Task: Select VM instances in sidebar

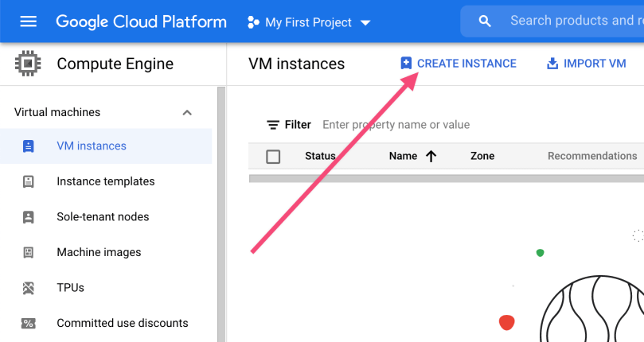Action: [106, 146]
